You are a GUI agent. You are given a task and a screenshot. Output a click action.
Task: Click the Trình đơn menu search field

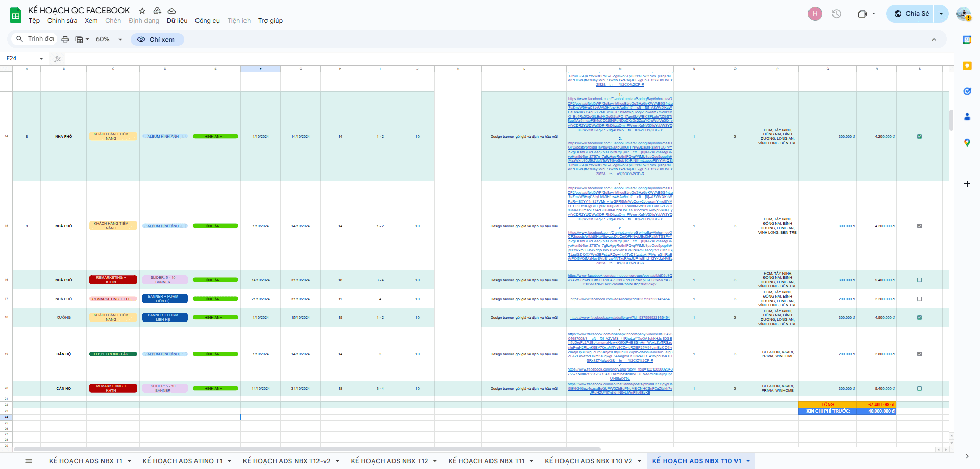pos(36,39)
